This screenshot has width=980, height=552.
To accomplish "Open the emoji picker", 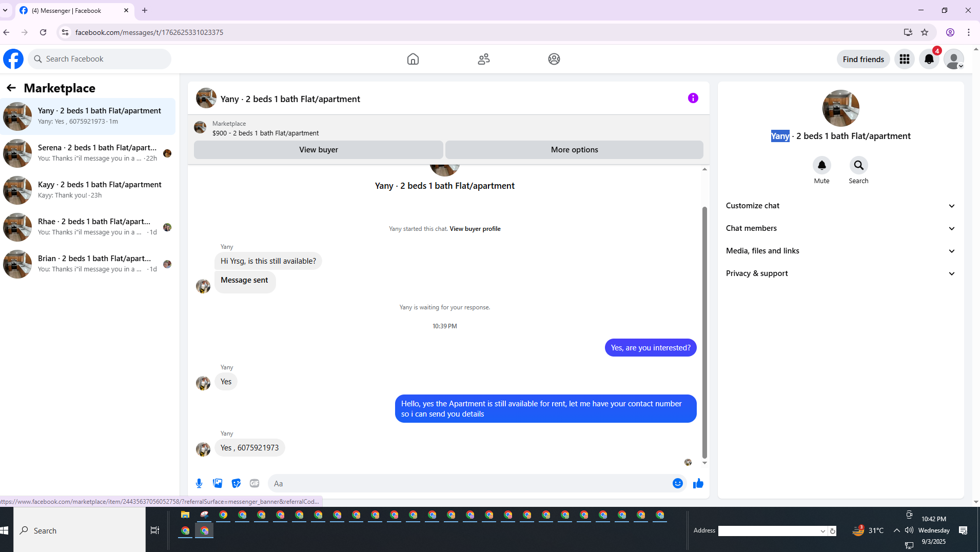I will click(678, 483).
